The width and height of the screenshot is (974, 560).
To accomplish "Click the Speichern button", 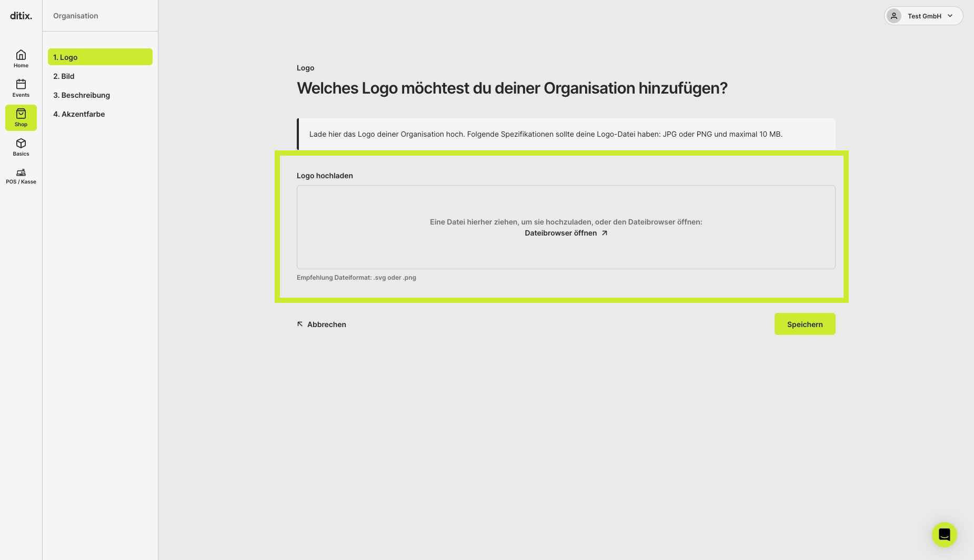I will pos(805,324).
